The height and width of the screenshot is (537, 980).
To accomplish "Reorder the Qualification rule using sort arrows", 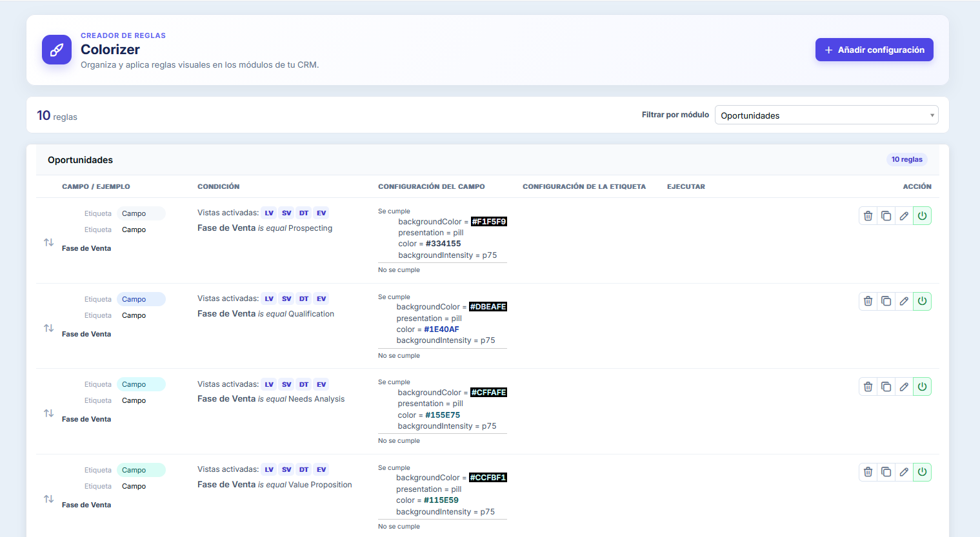I will coord(48,328).
